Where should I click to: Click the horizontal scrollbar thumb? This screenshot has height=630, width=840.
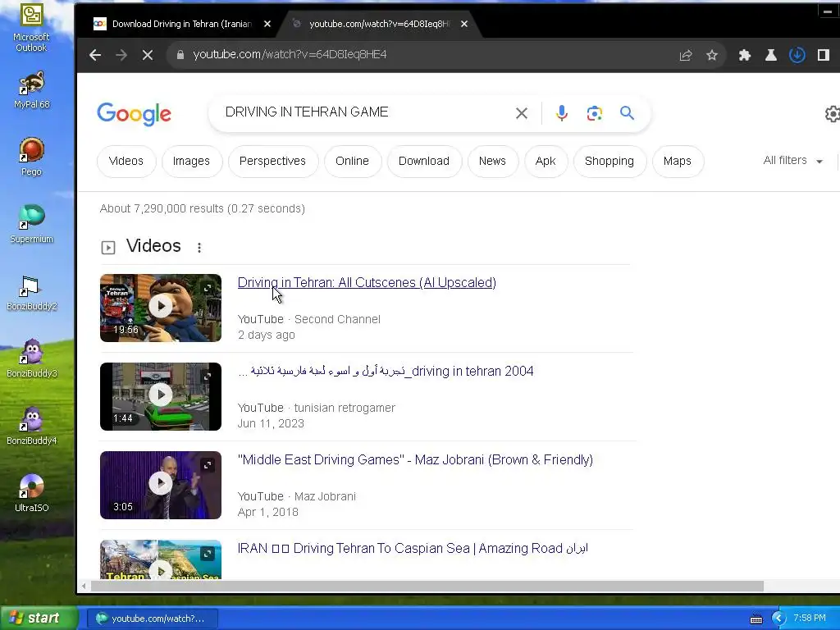(x=427, y=586)
